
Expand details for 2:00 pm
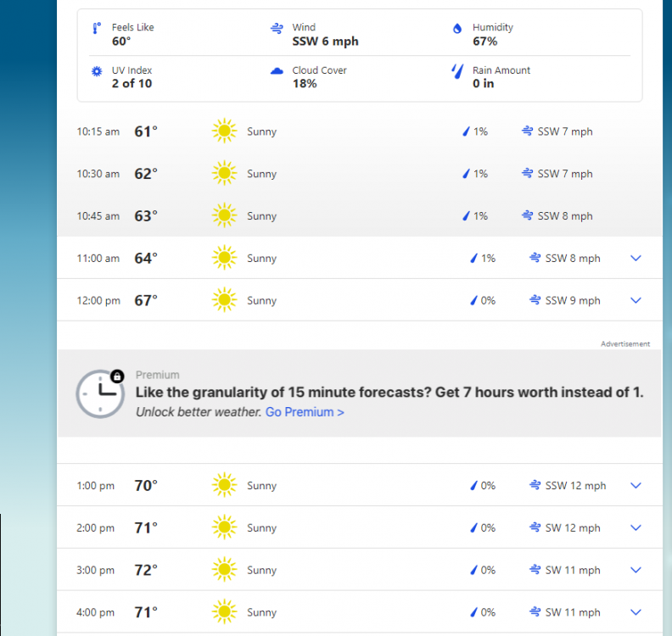tap(636, 528)
